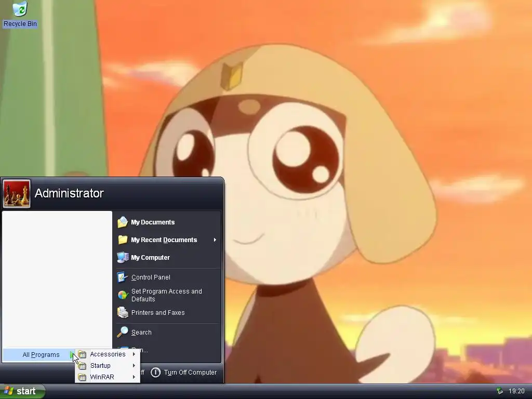
Task: Click the Control Panel icon
Action: point(123,277)
